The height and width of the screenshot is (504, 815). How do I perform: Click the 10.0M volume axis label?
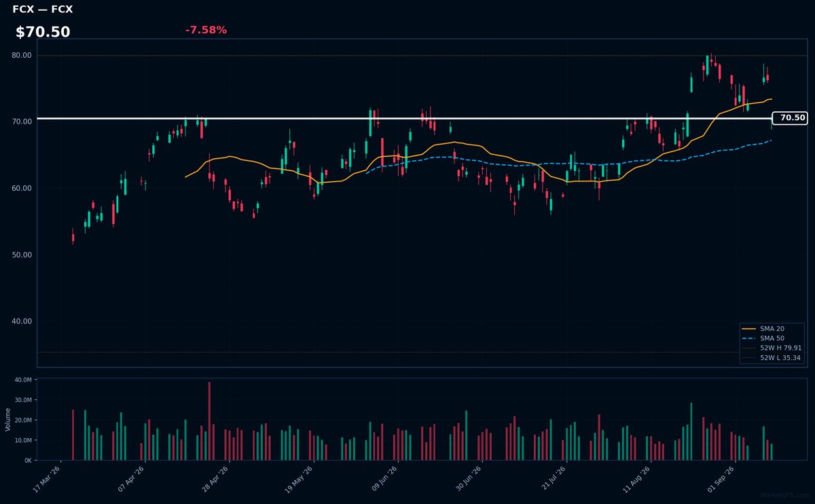tap(23, 440)
